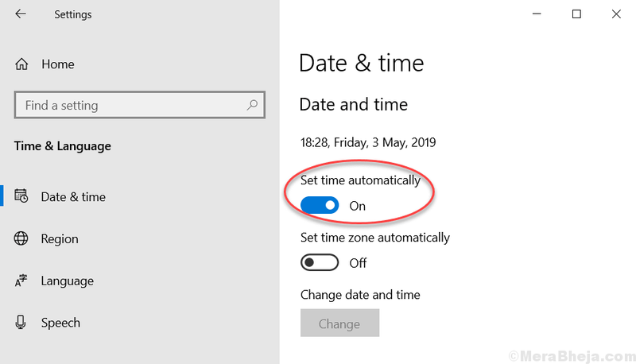Screen dimensions: 636x364
Task: Maximize the Settings window
Action: point(576,14)
